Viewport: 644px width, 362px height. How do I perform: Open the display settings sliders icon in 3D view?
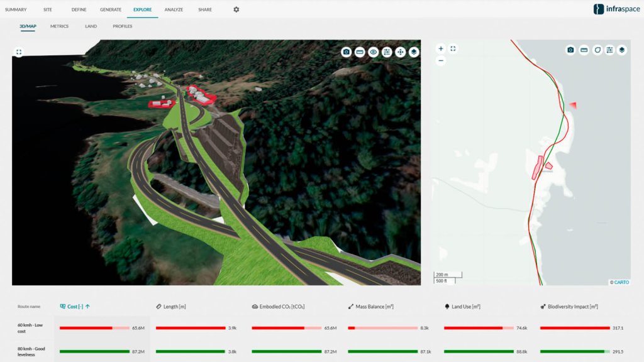[387, 52]
